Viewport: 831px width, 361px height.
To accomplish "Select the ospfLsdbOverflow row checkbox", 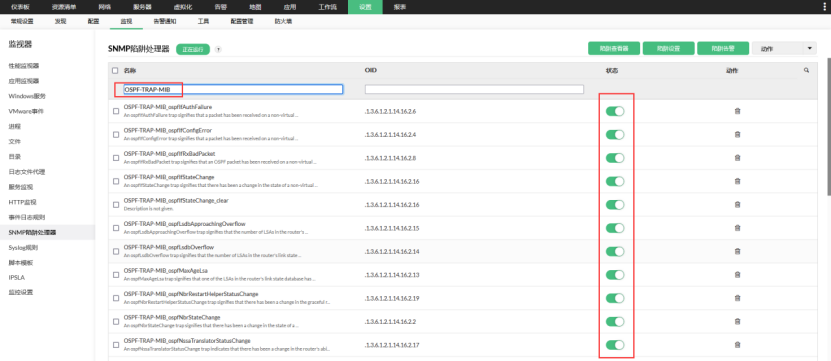I will point(116,251).
